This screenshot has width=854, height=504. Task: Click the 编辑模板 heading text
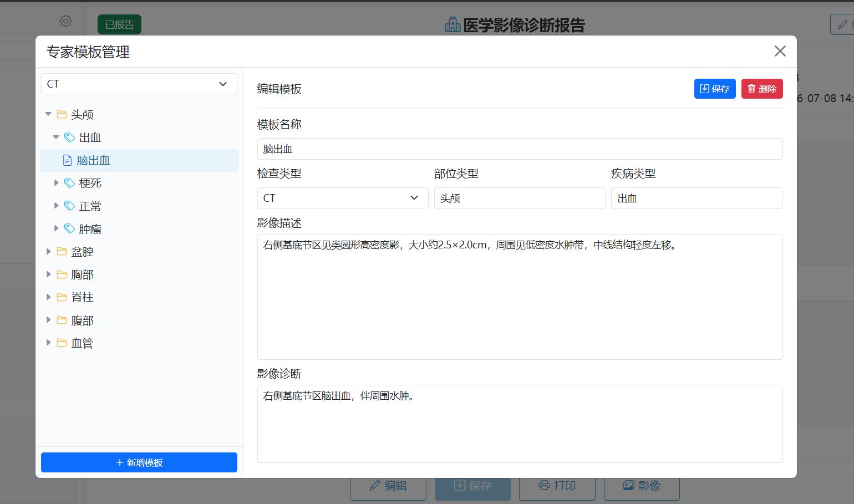279,89
